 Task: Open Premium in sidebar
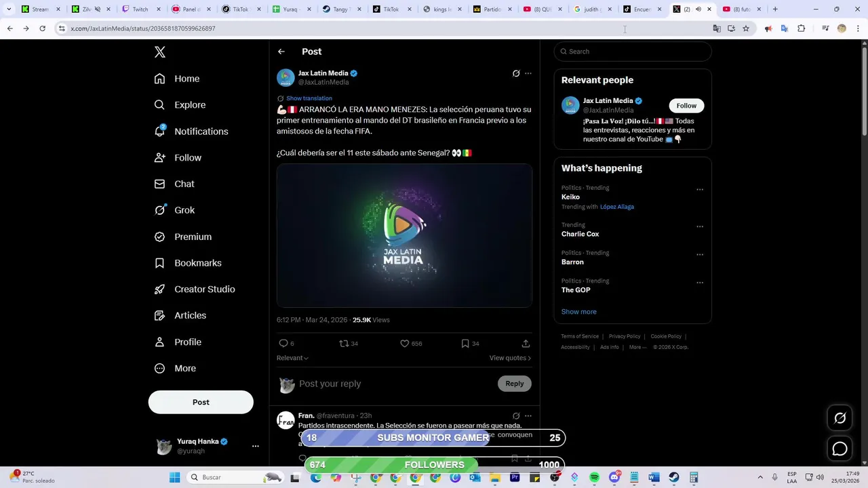pyautogui.click(x=183, y=237)
